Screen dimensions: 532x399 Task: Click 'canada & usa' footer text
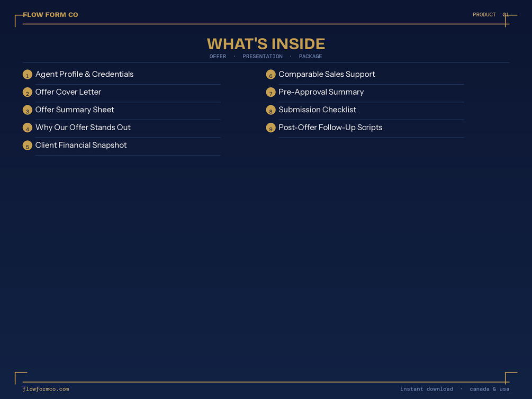point(490,389)
